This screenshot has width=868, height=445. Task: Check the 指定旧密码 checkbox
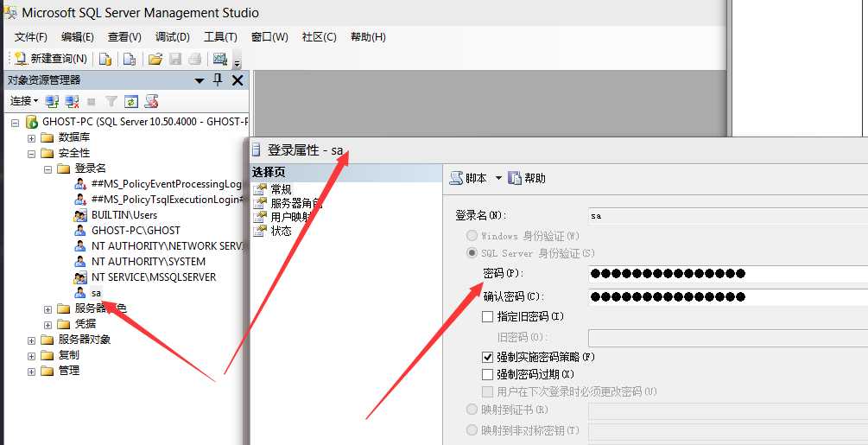(x=488, y=316)
